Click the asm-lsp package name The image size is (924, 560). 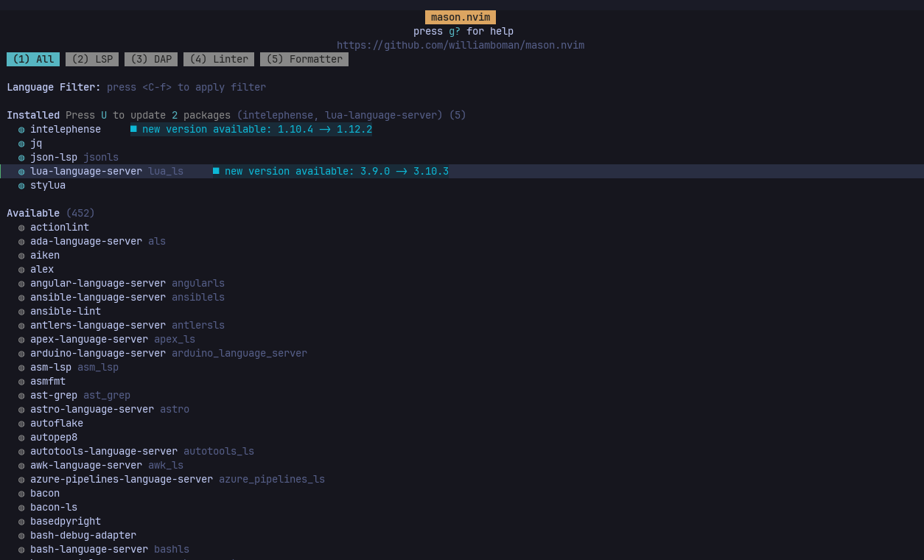pyautogui.click(x=51, y=368)
